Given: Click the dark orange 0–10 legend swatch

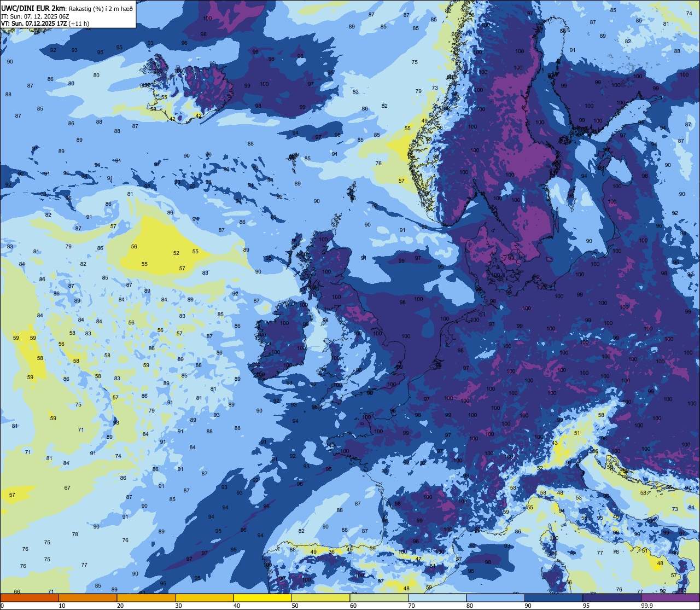Looking at the screenshot, I should pos(30,597).
